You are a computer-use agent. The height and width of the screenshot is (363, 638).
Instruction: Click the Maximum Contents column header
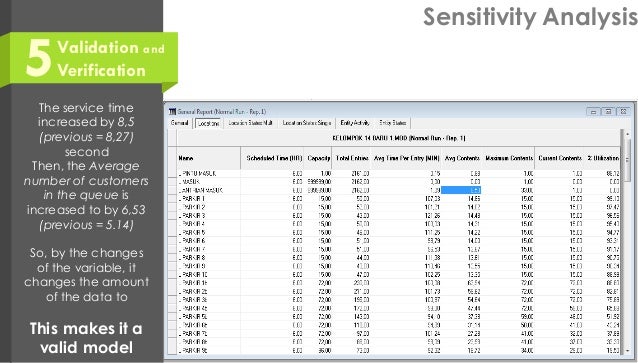click(x=508, y=158)
